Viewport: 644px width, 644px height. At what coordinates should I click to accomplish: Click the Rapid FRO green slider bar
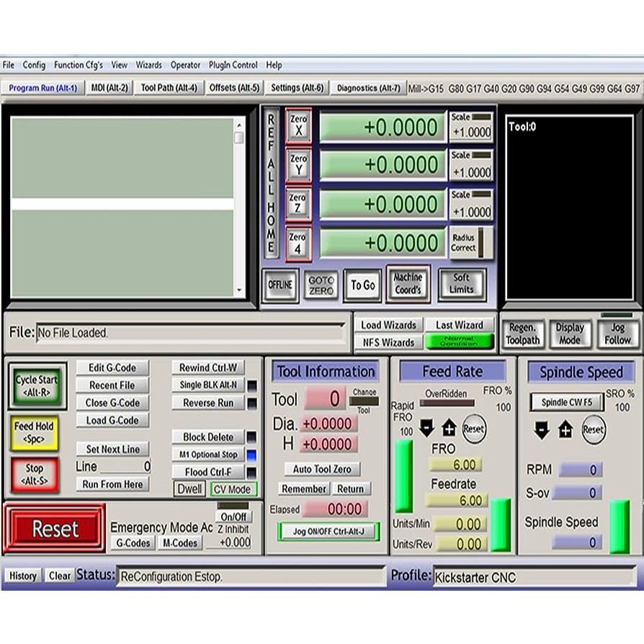pyautogui.click(x=403, y=475)
